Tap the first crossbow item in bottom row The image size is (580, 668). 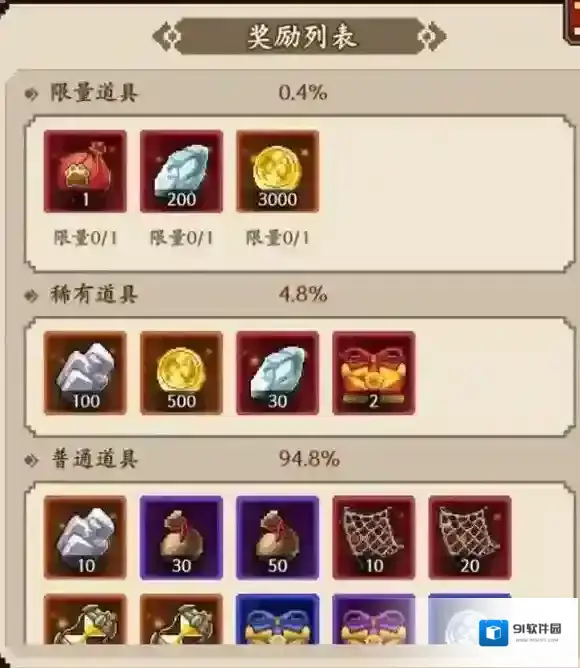(85, 619)
